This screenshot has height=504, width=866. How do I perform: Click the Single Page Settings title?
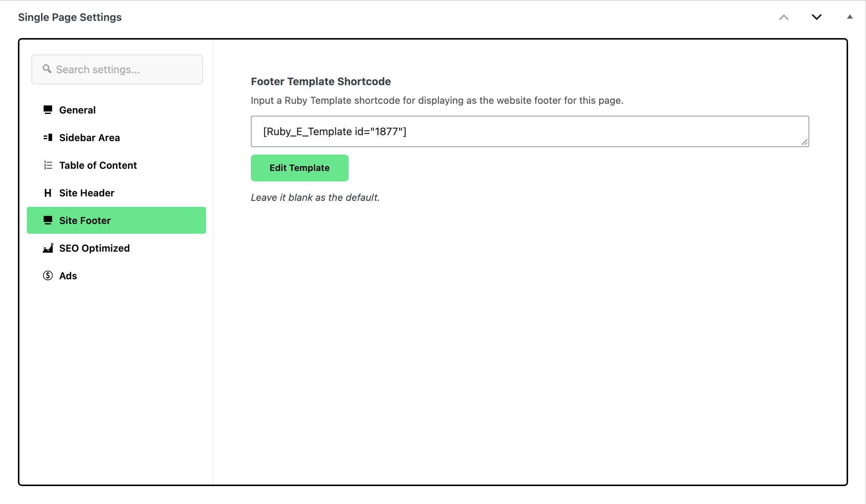tap(70, 17)
